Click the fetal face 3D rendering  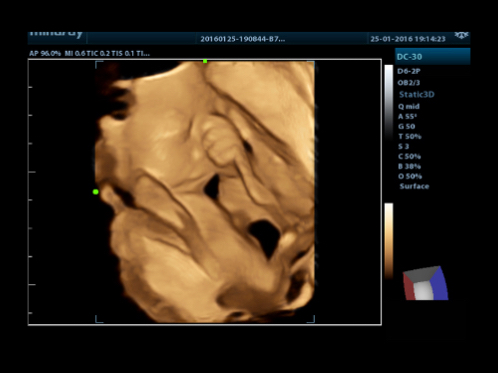coord(205,192)
